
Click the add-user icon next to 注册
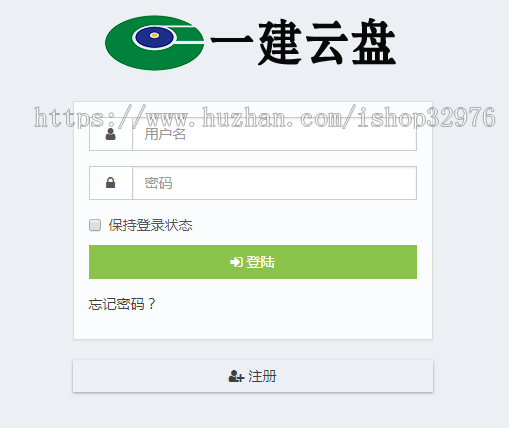[x=236, y=376]
